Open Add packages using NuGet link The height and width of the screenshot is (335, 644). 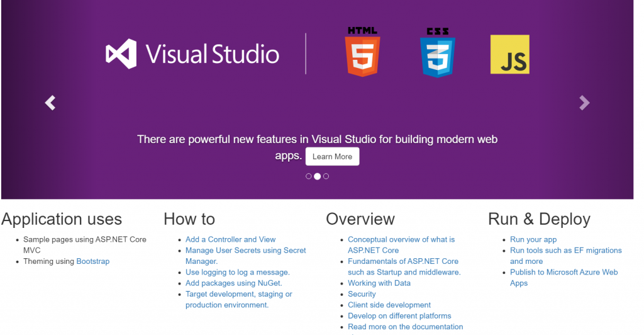pos(234,283)
